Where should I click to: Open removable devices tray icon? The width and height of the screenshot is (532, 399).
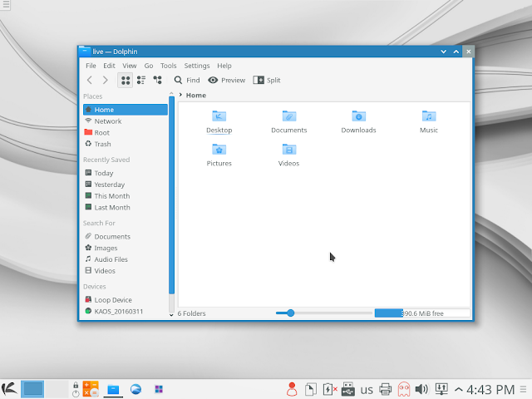point(348,389)
